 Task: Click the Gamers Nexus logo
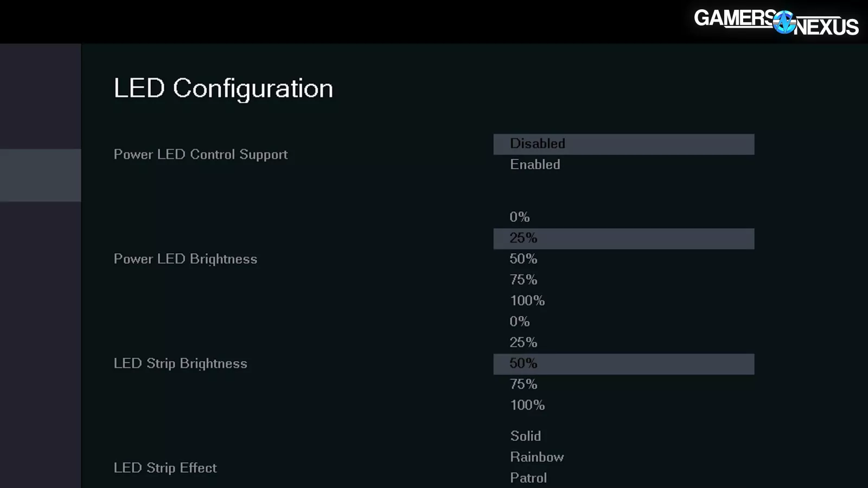(776, 22)
